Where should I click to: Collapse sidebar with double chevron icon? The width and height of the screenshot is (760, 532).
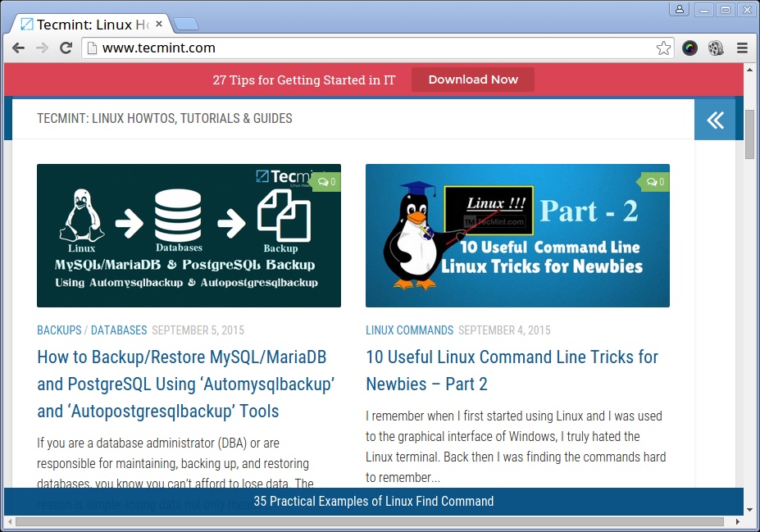[x=715, y=120]
